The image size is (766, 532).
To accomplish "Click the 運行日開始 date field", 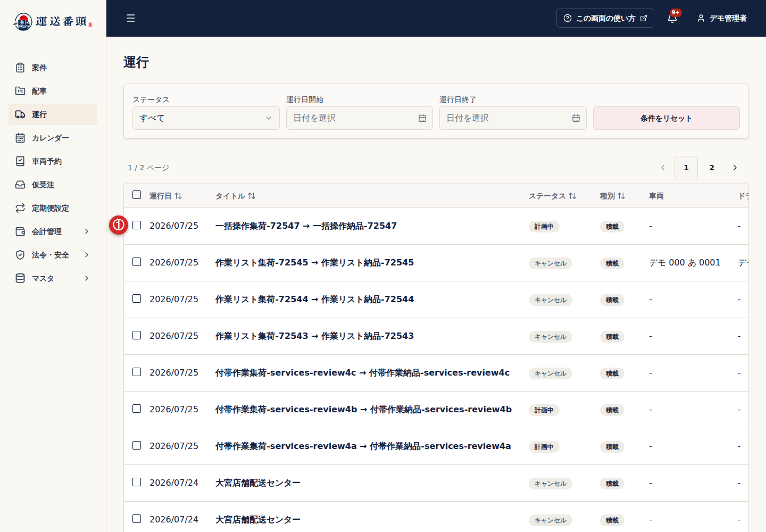I will tap(359, 118).
